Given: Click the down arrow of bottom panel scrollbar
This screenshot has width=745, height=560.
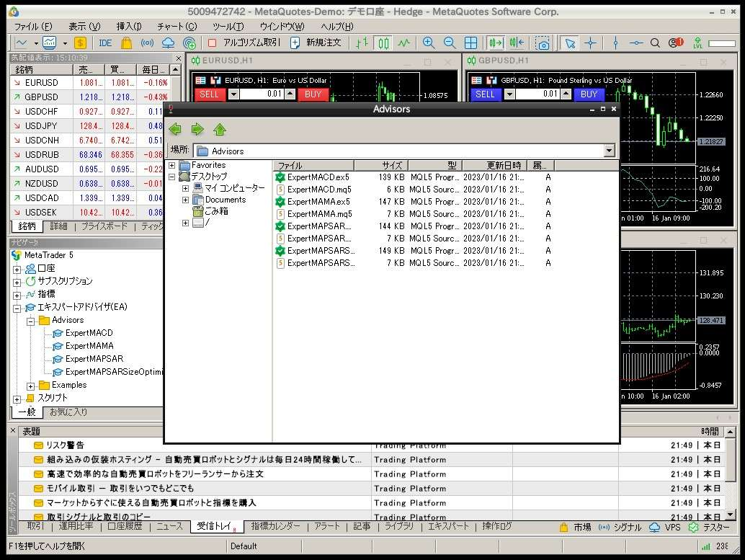Looking at the screenshot, I should tap(731, 515).
